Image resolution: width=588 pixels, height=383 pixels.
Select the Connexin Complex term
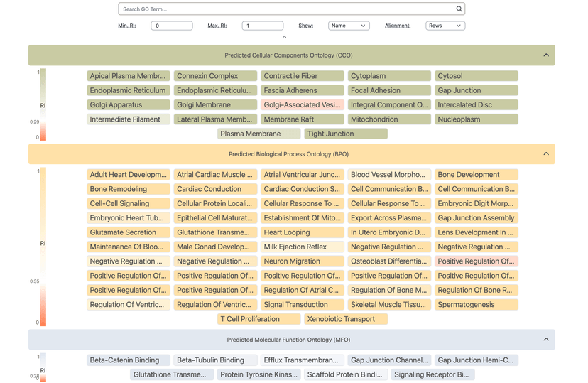pyautogui.click(x=216, y=76)
